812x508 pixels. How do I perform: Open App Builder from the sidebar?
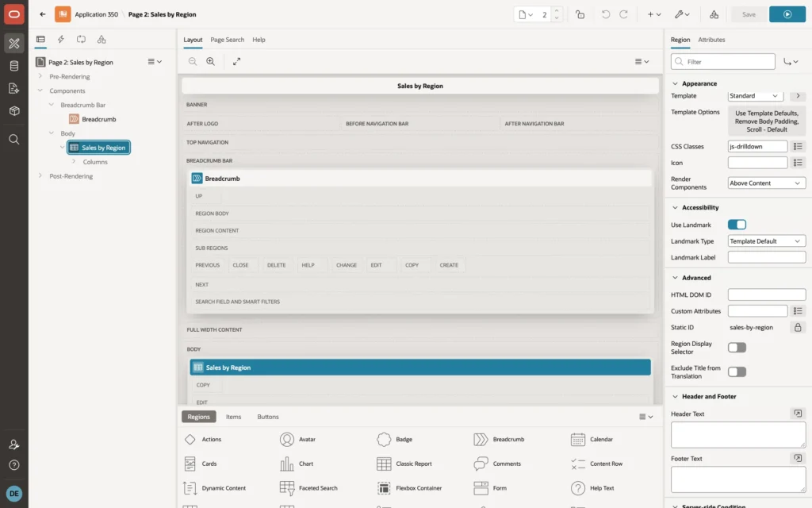pyautogui.click(x=14, y=44)
